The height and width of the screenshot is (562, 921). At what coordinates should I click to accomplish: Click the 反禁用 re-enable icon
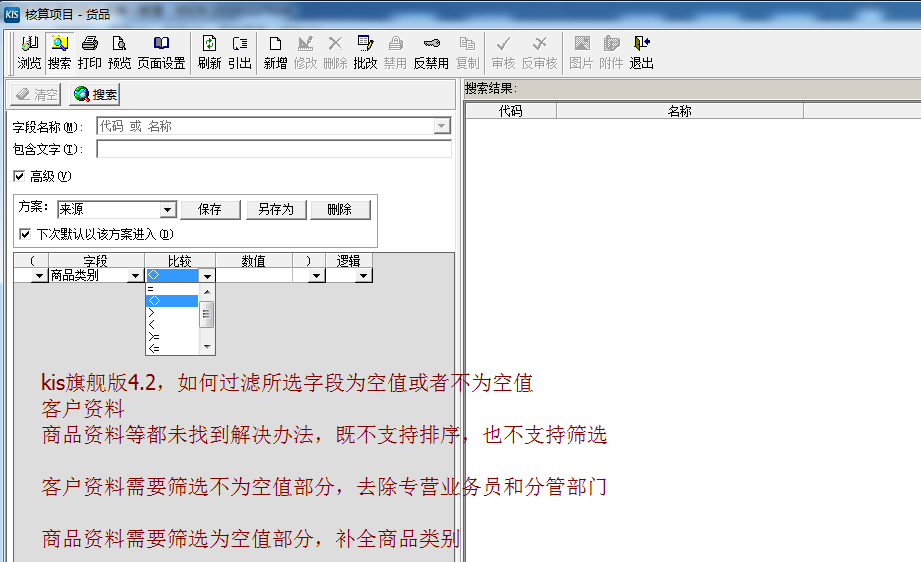click(x=431, y=52)
